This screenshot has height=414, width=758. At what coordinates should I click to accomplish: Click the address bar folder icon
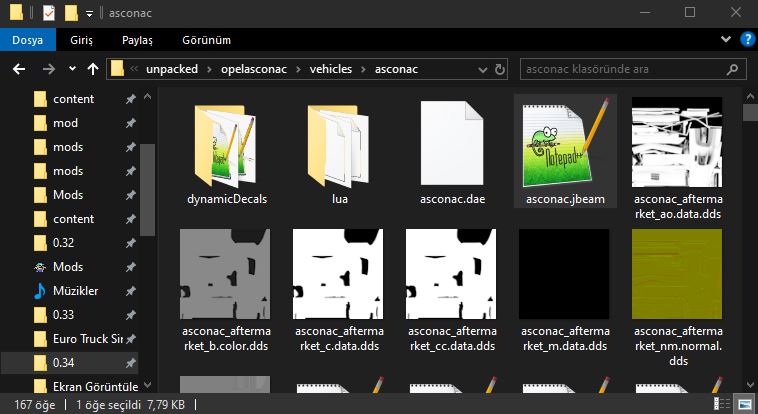coord(117,69)
